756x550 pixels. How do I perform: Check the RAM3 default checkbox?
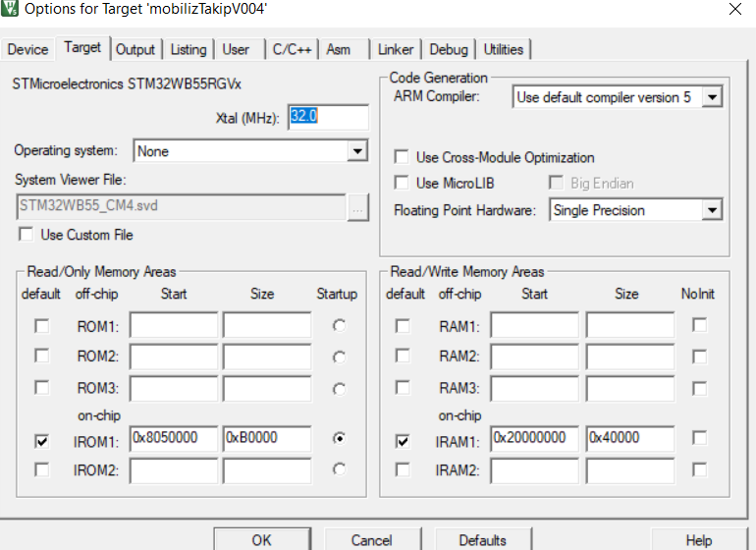pyautogui.click(x=403, y=387)
